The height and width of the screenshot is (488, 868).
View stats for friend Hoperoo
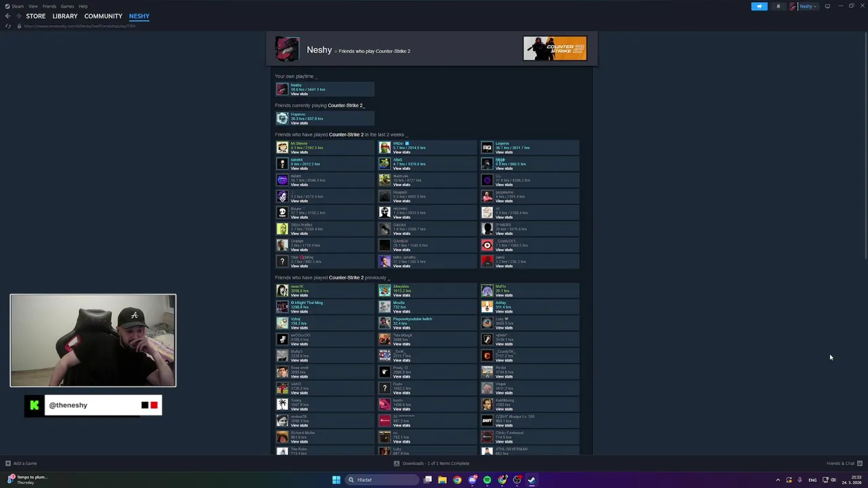(299, 123)
